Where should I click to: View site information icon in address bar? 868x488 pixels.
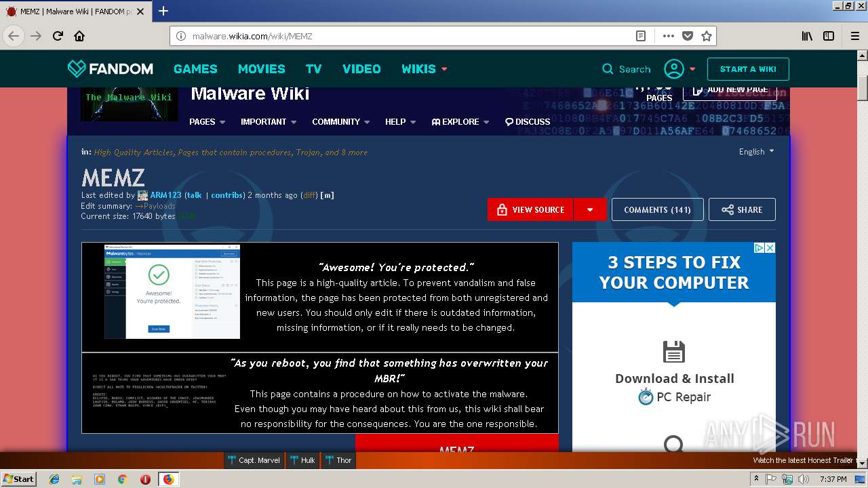point(181,36)
